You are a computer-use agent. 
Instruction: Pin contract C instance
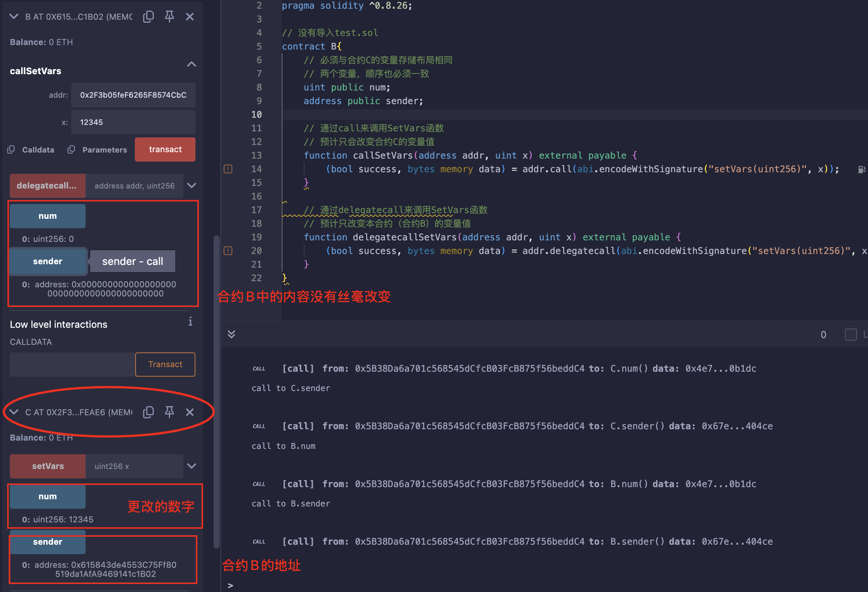169,412
